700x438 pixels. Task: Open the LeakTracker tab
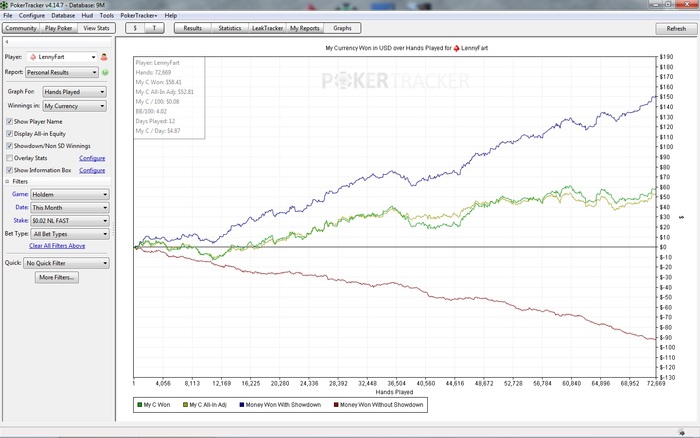267,28
